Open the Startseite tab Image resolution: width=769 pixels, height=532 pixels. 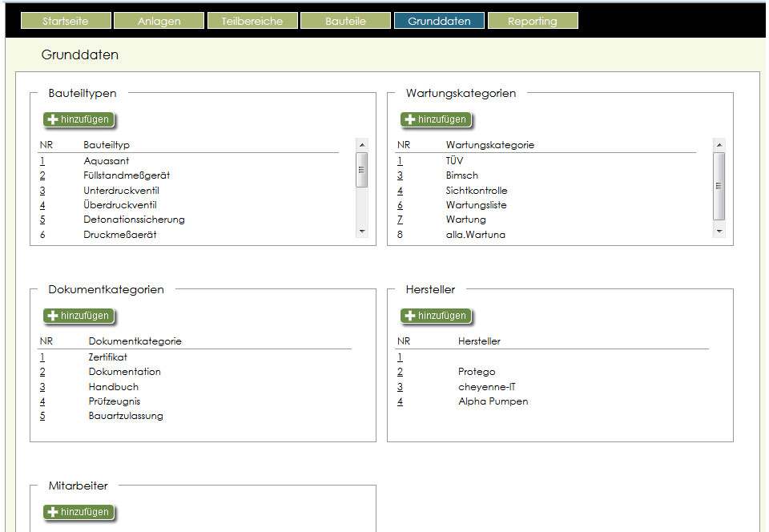coord(66,21)
